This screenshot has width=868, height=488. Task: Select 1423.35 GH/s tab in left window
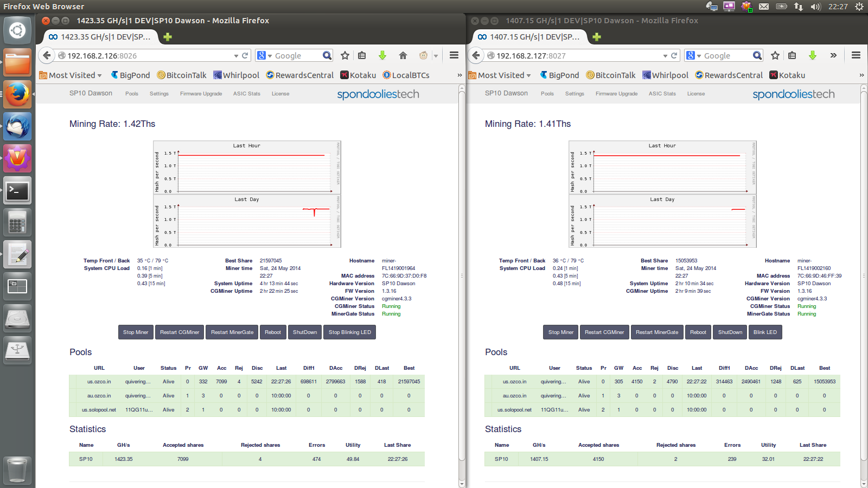pyautogui.click(x=101, y=37)
